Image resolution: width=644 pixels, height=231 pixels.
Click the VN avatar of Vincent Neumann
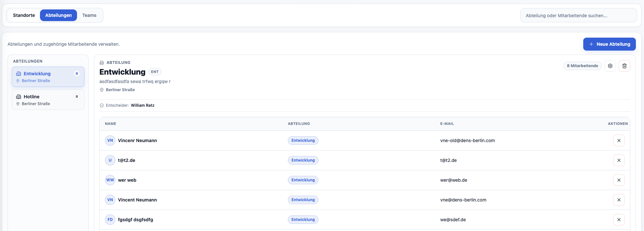(x=110, y=200)
